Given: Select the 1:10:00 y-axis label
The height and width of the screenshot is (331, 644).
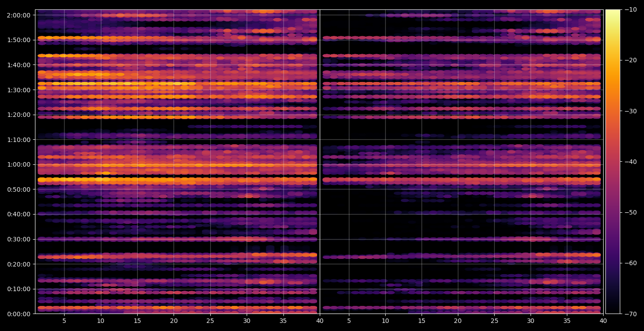Looking at the screenshot, I should coord(19,139).
